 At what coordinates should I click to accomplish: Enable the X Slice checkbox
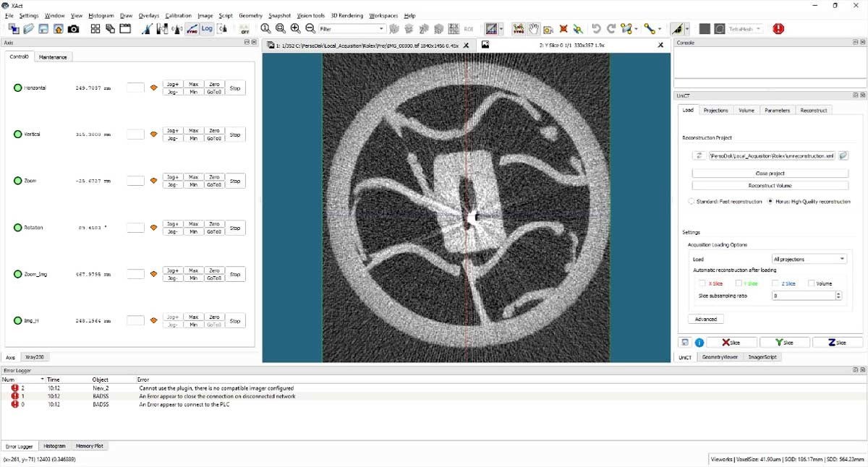(x=702, y=283)
